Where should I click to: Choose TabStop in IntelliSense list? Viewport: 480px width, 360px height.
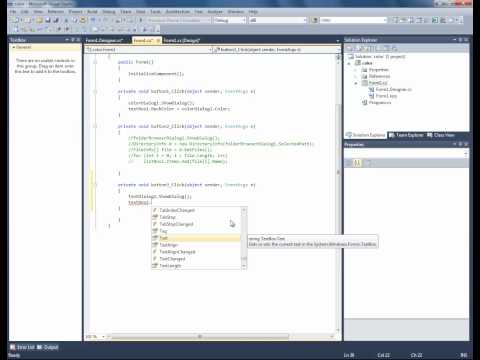(x=196, y=217)
